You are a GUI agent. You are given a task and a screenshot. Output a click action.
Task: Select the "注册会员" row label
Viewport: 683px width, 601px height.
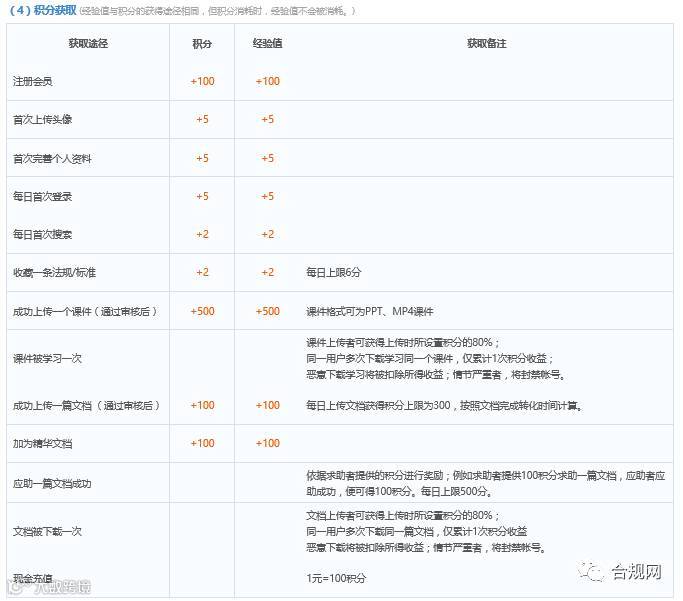33,81
